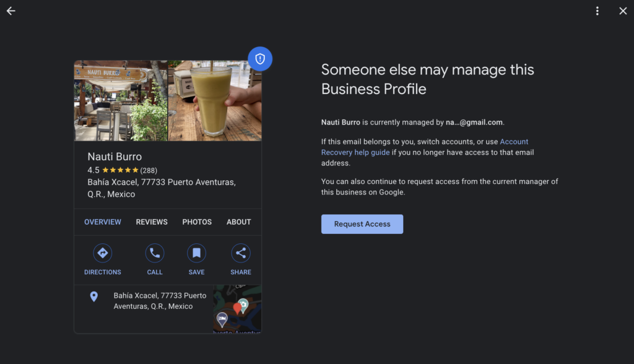Go to the About tab
The width and height of the screenshot is (634, 364).
(238, 222)
